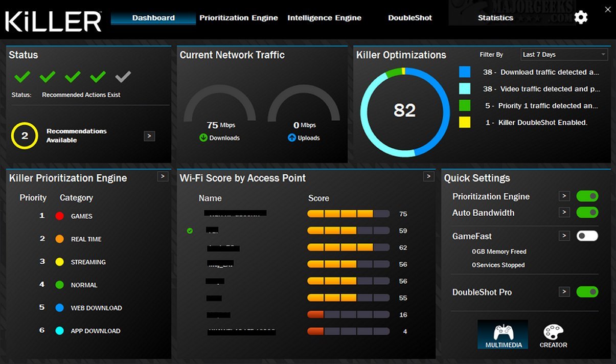Click the Downloads green arrow icon
616x364 pixels.
(x=203, y=138)
